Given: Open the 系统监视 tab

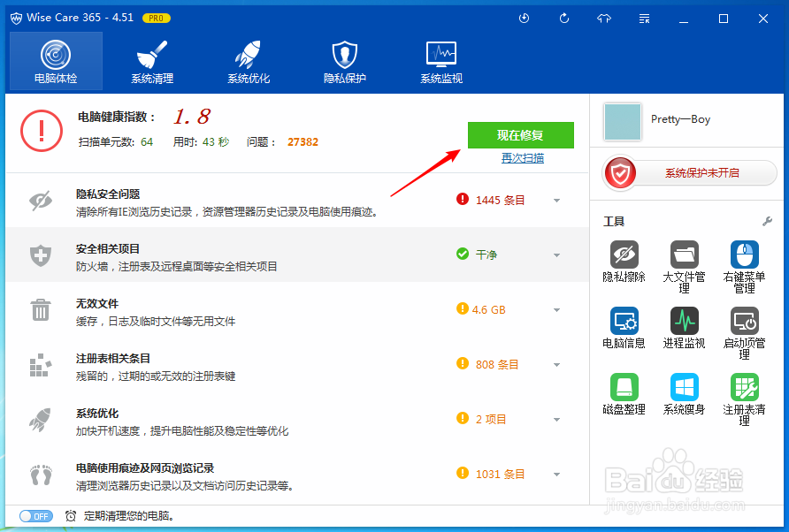Looking at the screenshot, I should point(441,61).
